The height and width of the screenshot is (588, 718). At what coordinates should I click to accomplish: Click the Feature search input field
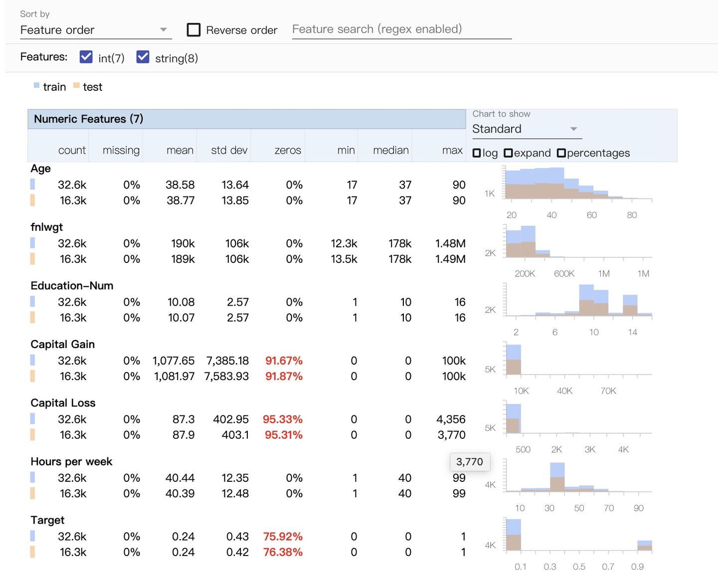(401, 29)
